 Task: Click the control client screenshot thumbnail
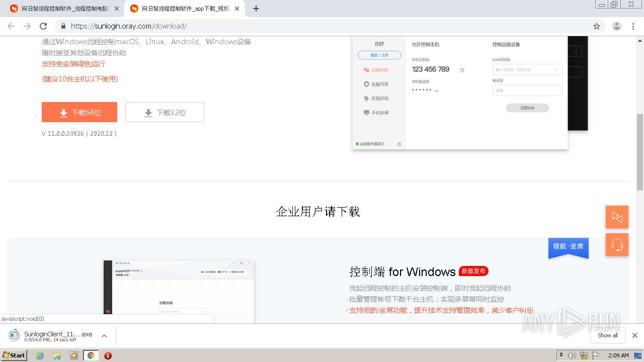[x=179, y=292]
